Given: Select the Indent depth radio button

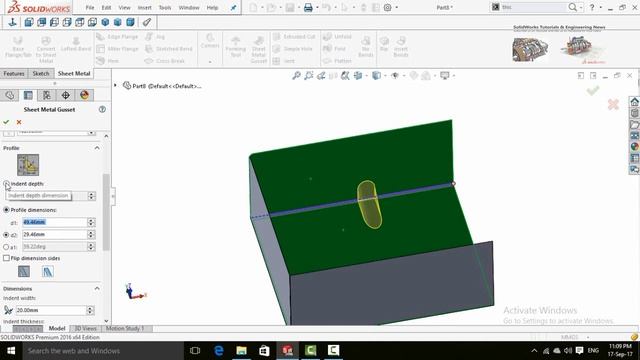Looking at the screenshot, I should click(6, 184).
